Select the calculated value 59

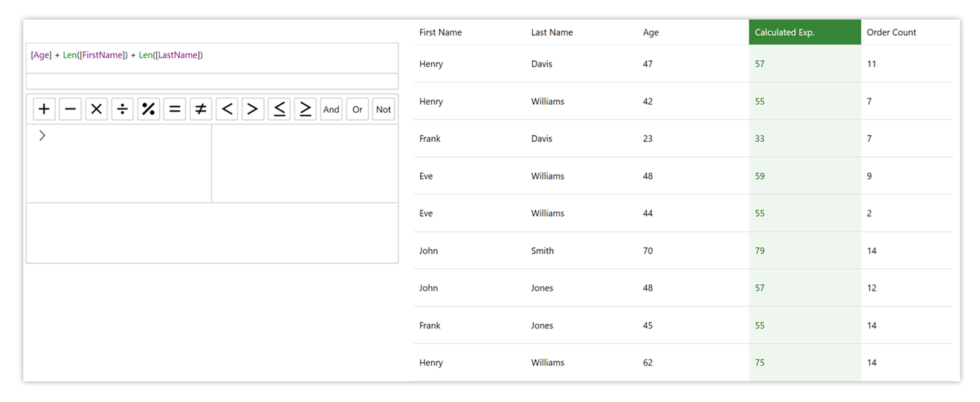point(759,176)
